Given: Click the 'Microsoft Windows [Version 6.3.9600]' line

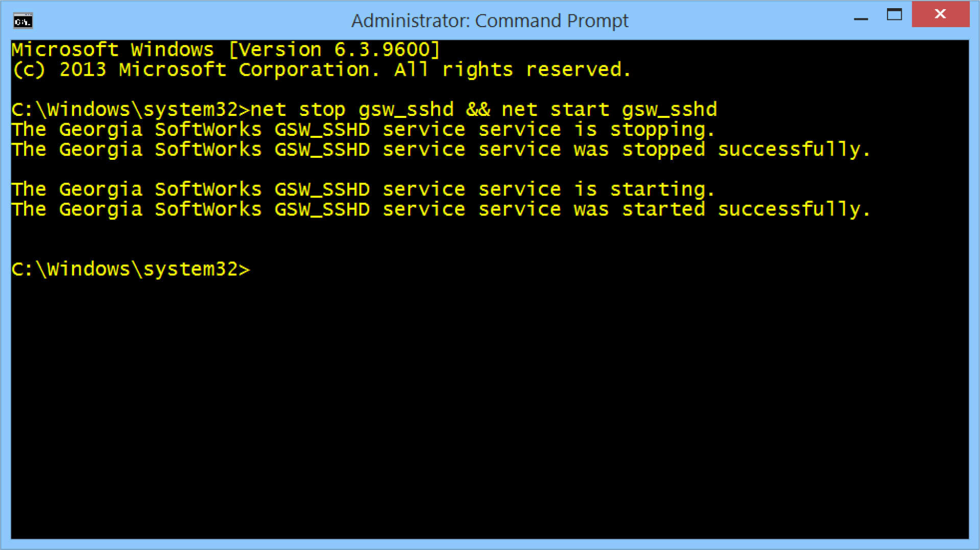Looking at the screenshot, I should click(x=225, y=50).
